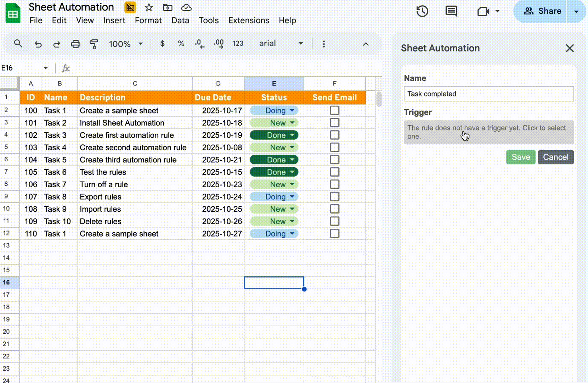The image size is (588, 383).
Task: Click the rule Name input field
Action: coord(488,94)
